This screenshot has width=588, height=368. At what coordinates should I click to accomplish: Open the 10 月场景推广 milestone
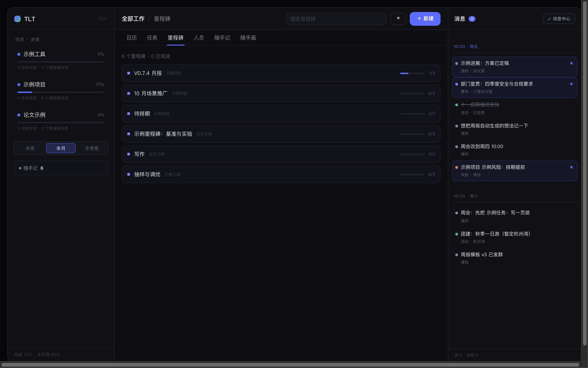tap(281, 93)
